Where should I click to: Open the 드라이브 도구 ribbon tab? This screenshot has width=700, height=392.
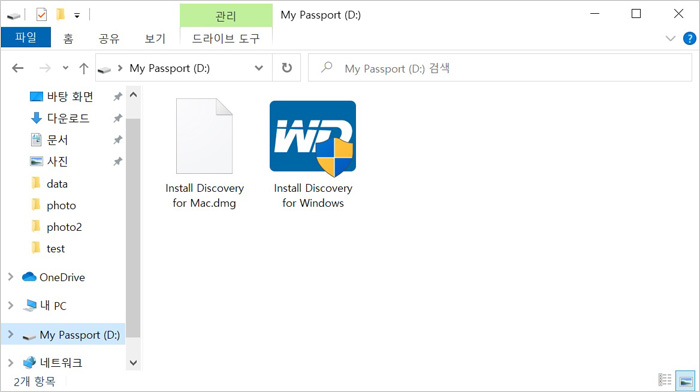(226, 38)
